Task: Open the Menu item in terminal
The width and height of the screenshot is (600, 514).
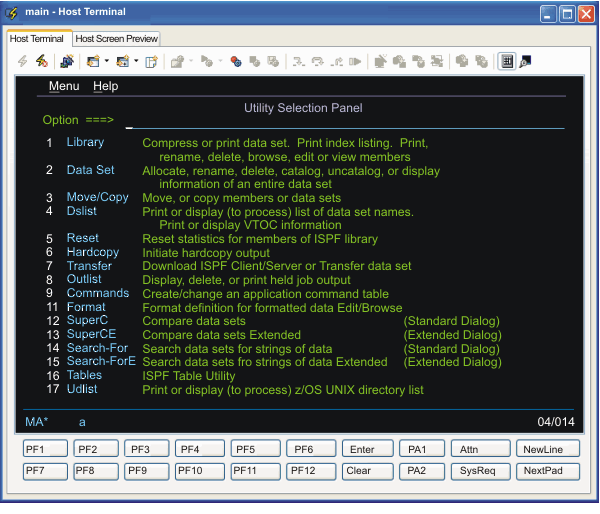Action: click(64, 86)
